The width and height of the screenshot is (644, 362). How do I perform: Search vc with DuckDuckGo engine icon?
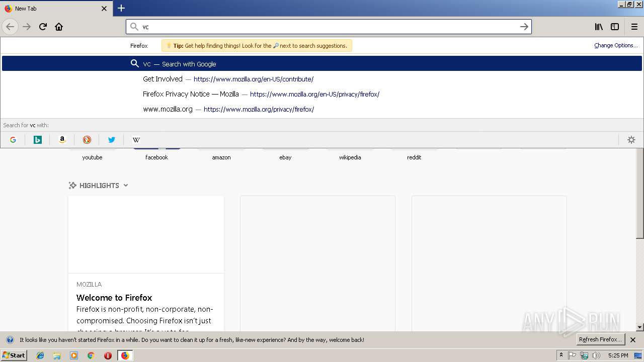(87, 140)
